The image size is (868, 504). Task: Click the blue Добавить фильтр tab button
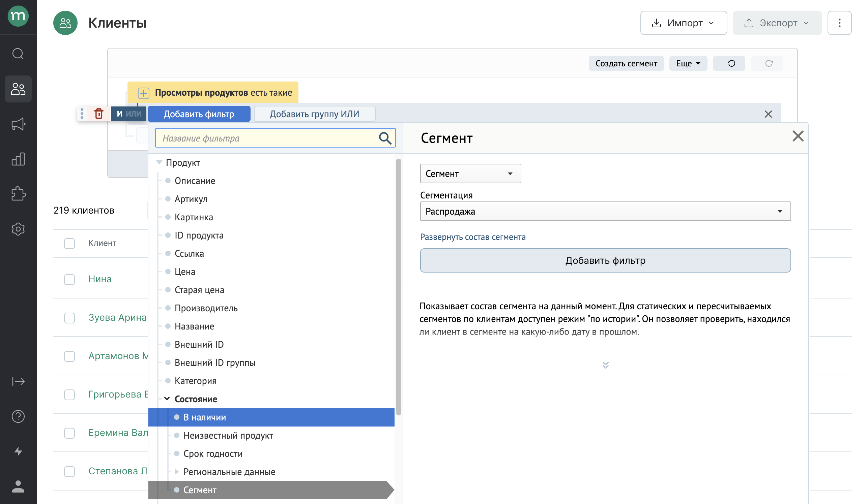[x=199, y=114]
